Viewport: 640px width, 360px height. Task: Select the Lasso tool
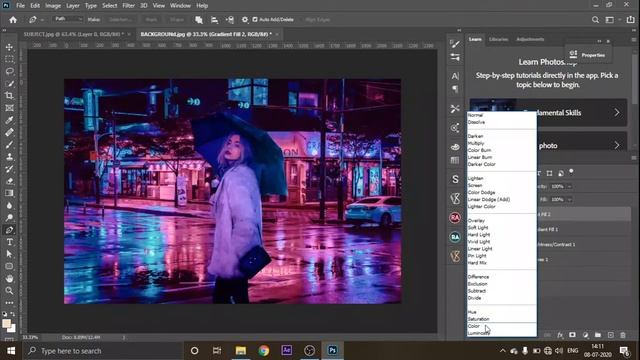coord(9,71)
